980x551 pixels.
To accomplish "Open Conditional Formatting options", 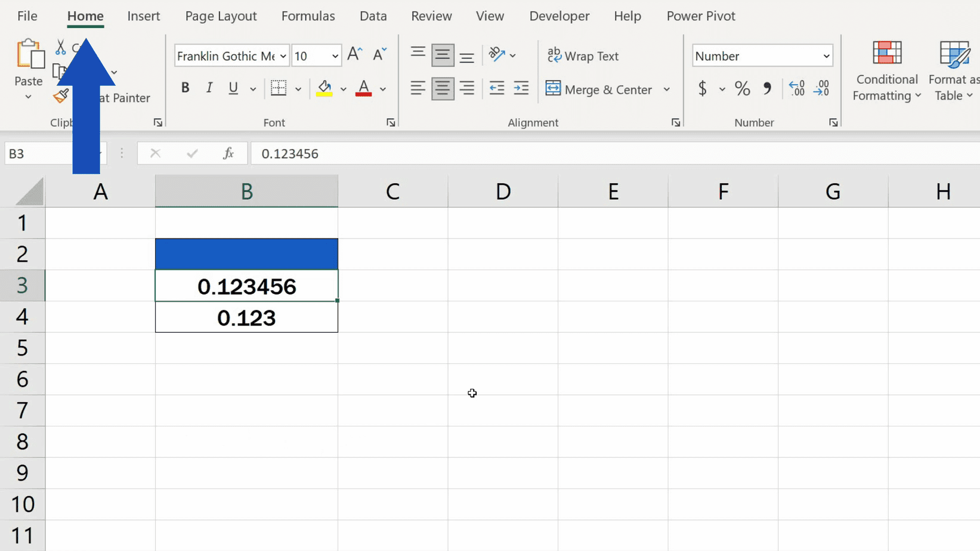I will 886,72.
